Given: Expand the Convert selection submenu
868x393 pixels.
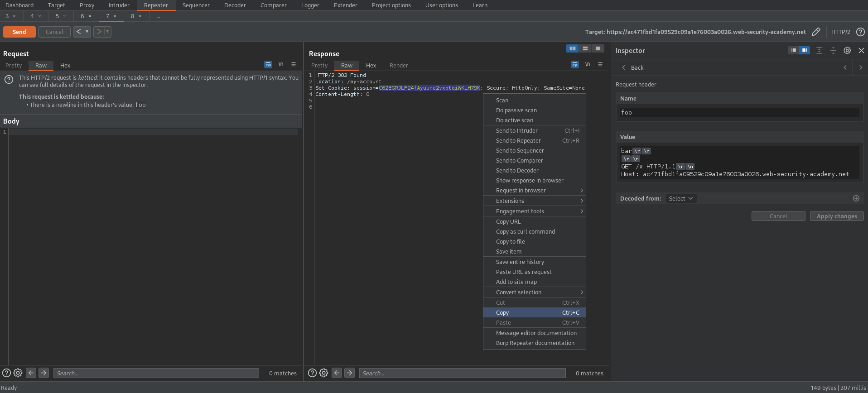Looking at the screenshot, I should point(535,292).
